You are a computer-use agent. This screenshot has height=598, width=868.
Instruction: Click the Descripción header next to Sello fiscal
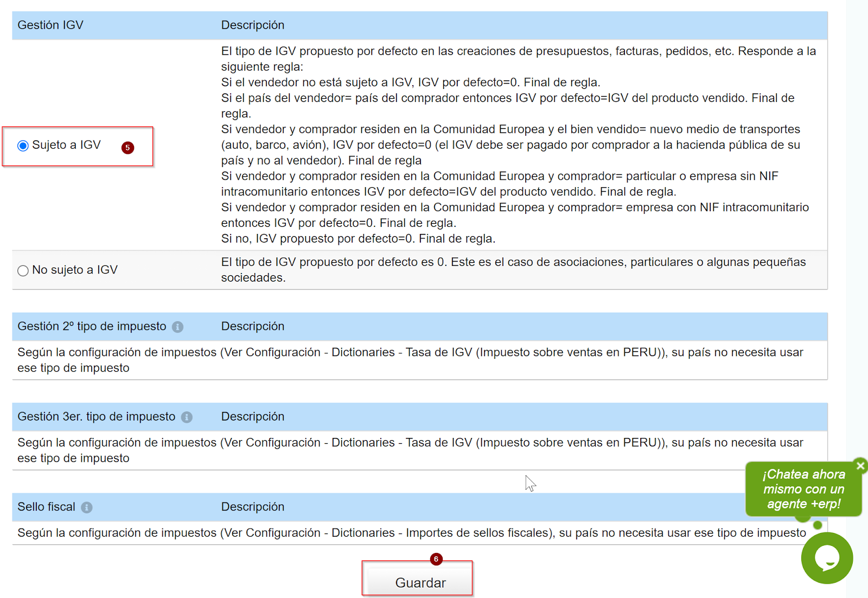tap(253, 507)
